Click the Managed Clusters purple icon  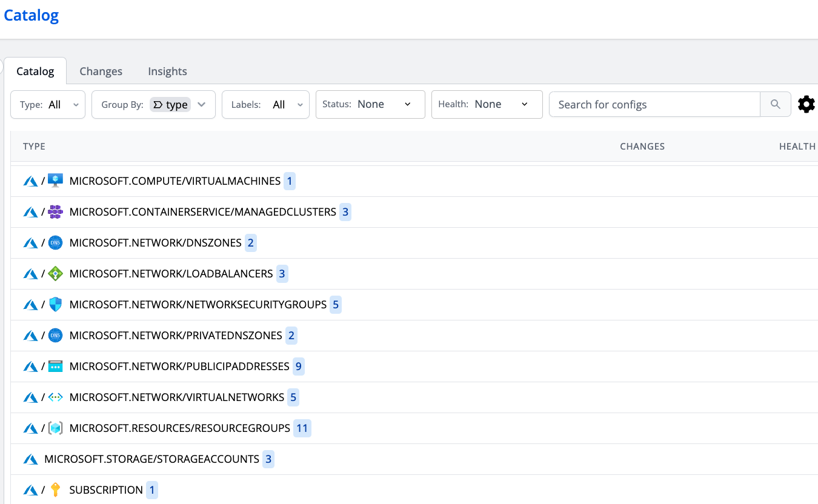(55, 212)
